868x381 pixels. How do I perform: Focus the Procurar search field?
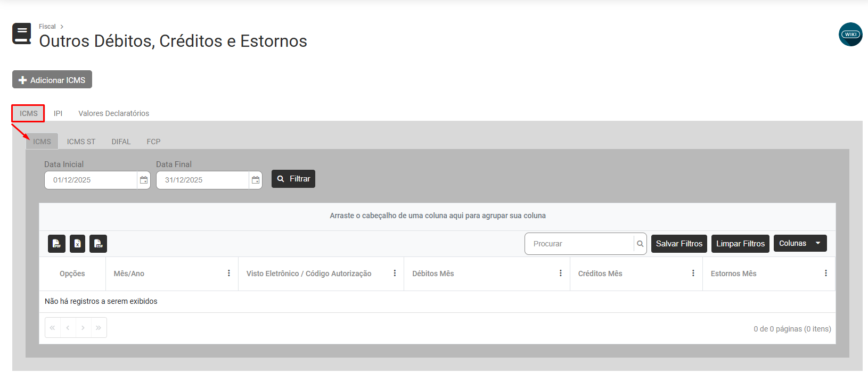click(580, 244)
